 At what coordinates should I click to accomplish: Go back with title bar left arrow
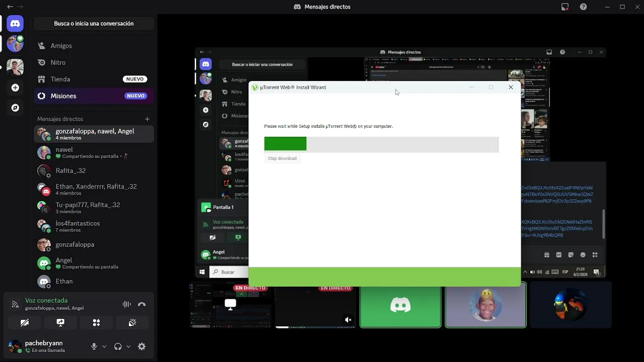[x=10, y=7]
